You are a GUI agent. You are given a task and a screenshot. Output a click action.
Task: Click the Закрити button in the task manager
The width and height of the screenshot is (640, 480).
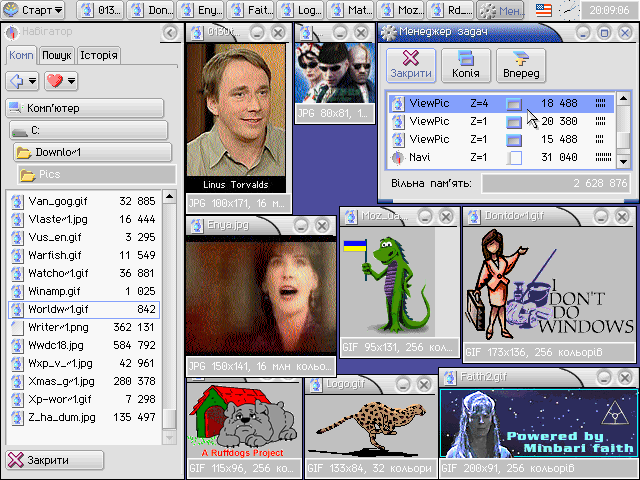[410, 65]
